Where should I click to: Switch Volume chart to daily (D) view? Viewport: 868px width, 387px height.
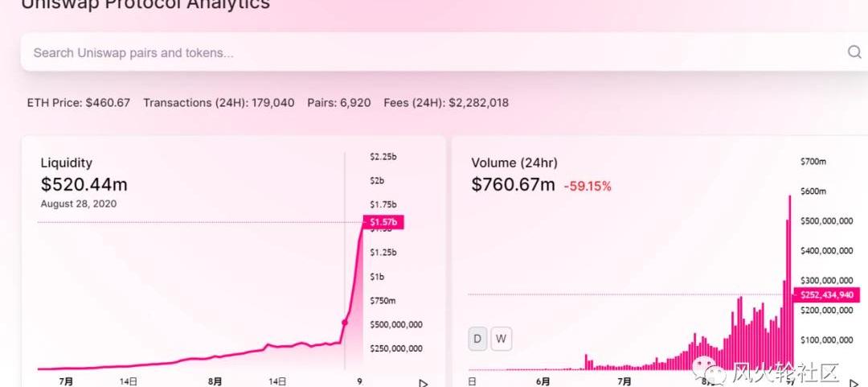477,339
